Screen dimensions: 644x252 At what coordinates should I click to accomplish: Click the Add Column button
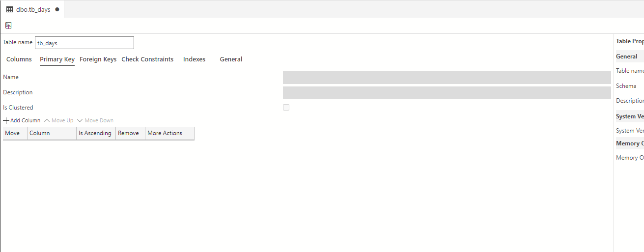pyautogui.click(x=22, y=120)
